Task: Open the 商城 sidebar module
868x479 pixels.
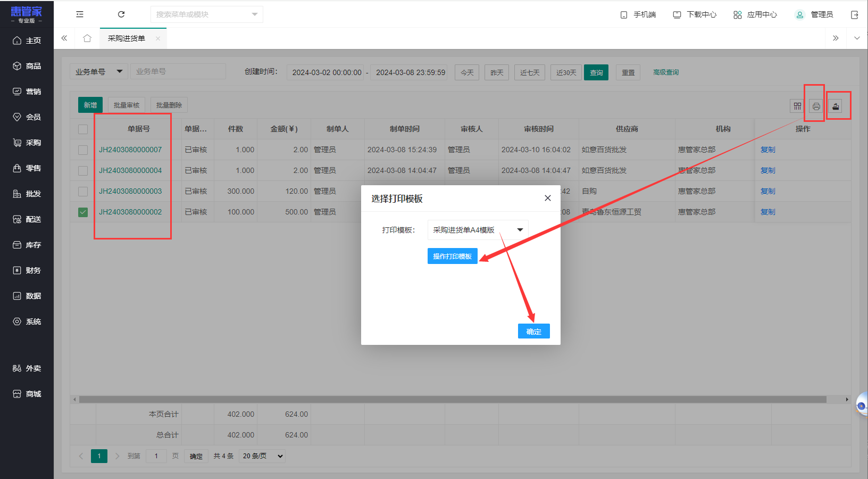Action: pyautogui.click(x=27, y=394)
